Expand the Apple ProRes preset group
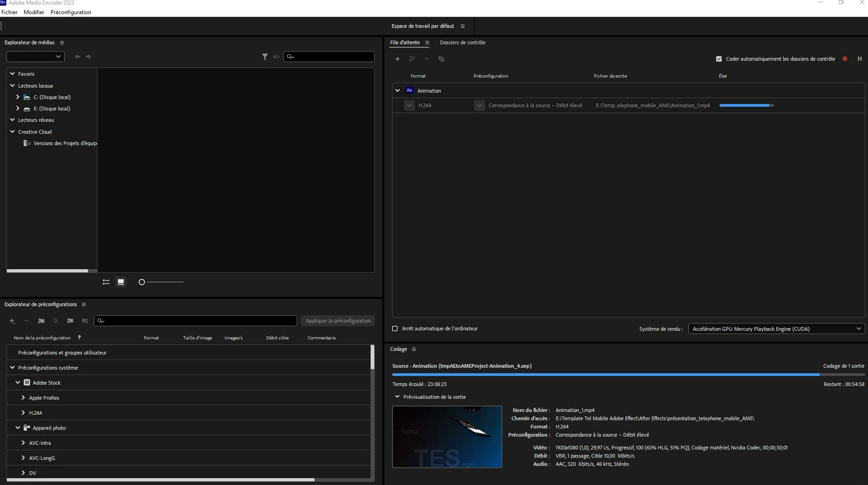This screenshot has height=485, width=868. (x=23, y=397)
